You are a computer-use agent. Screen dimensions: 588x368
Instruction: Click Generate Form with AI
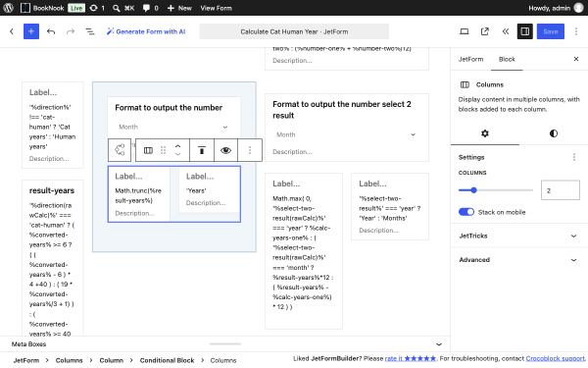(x=146, y=31)
